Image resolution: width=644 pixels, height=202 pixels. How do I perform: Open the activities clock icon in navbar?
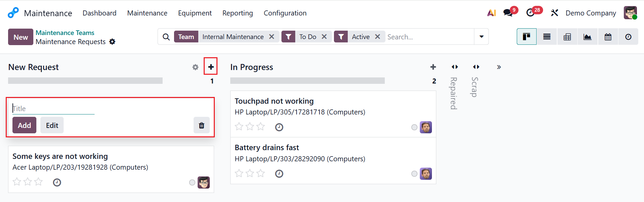tap(531, 13)
